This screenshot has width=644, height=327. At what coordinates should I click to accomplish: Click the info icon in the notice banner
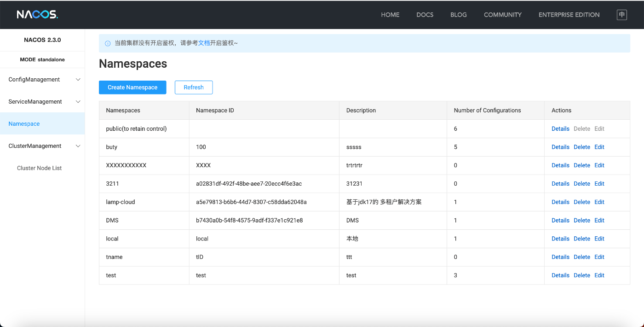coord(108,43)
